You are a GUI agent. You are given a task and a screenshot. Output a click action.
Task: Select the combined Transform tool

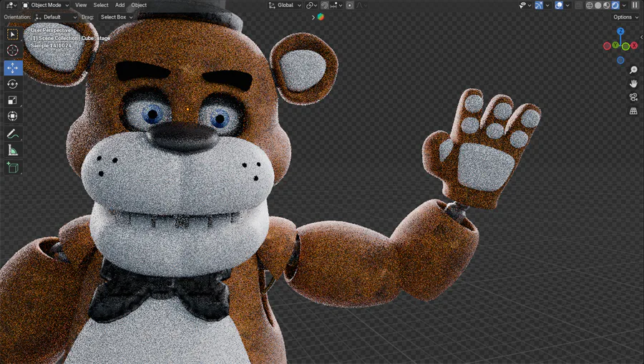pyautogui.click(x=13, y=116)
